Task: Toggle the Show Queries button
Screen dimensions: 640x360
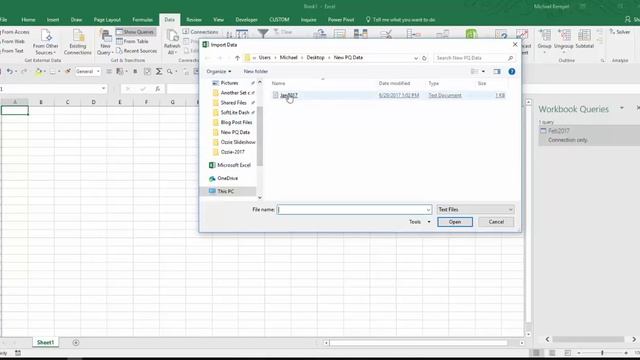Action: (135, 32)
